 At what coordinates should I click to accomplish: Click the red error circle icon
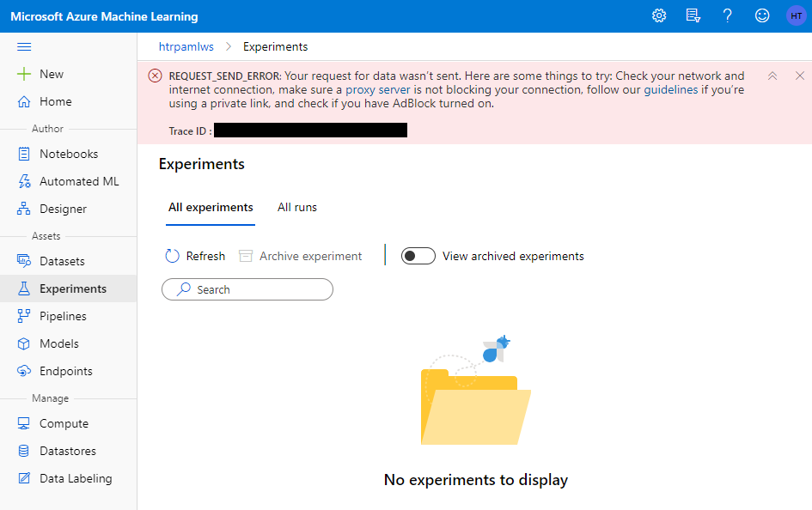tap(155, 76)
